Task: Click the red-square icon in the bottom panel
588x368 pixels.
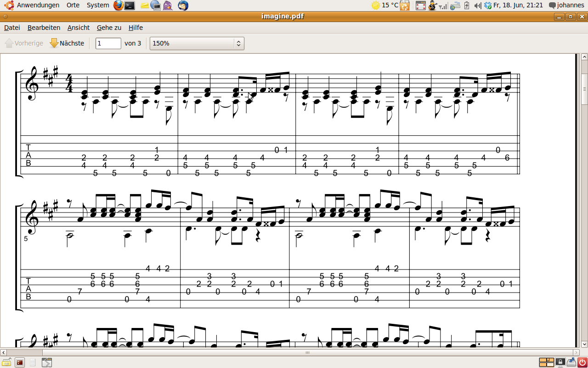Action: tap(20, 362)
